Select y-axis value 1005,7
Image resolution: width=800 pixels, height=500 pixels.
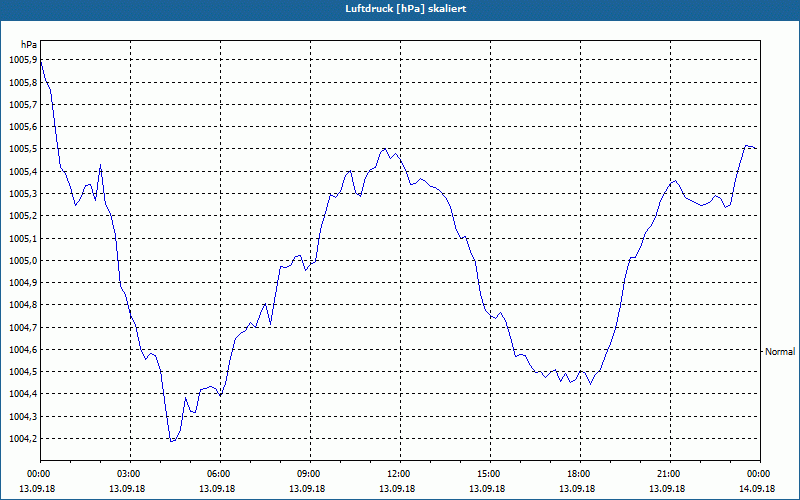[23, 105]
